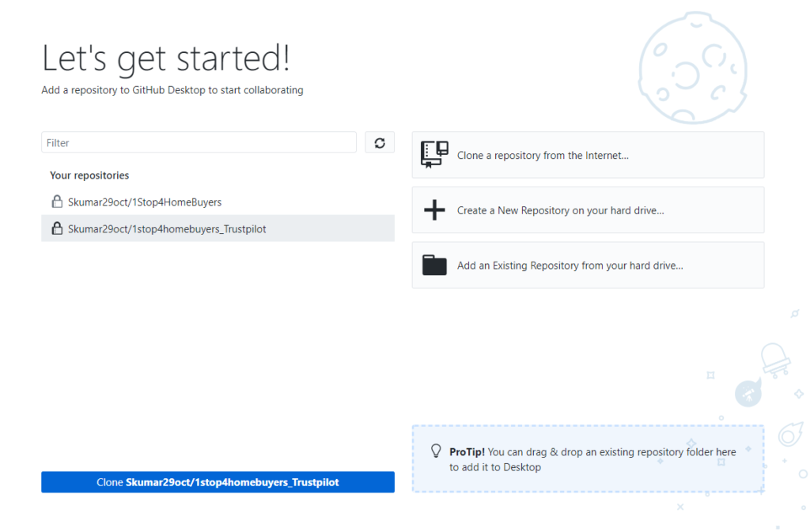
Task: Select Skumar29oct/1stop4homebuyers_Trustpilot in repository list
Action: pos(218,228)
